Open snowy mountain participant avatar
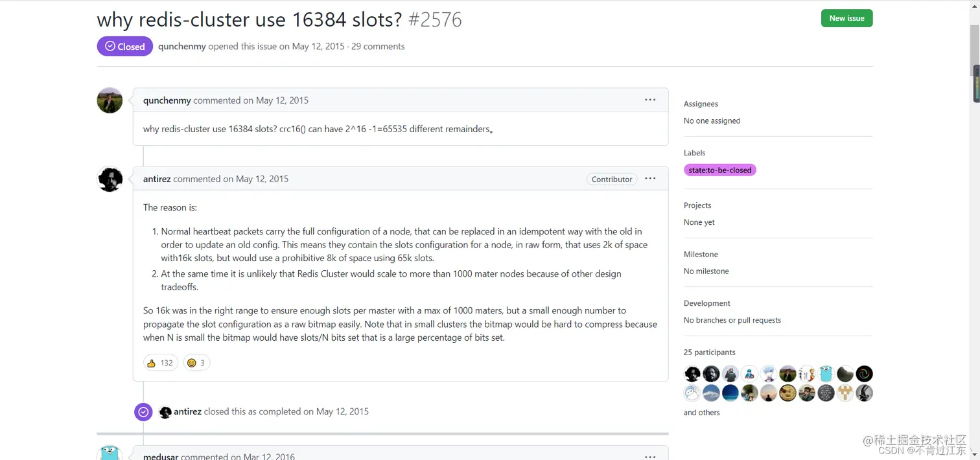The width and height of the screenshot is (980, 460). 712,393
